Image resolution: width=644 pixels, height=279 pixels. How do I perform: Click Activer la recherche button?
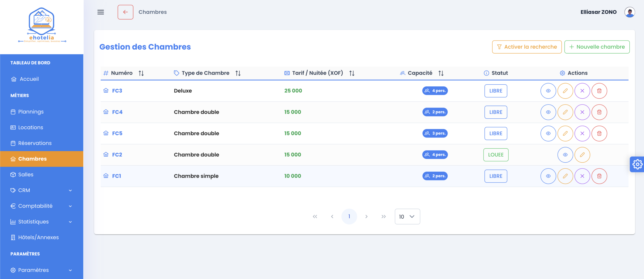pos(527,47)
